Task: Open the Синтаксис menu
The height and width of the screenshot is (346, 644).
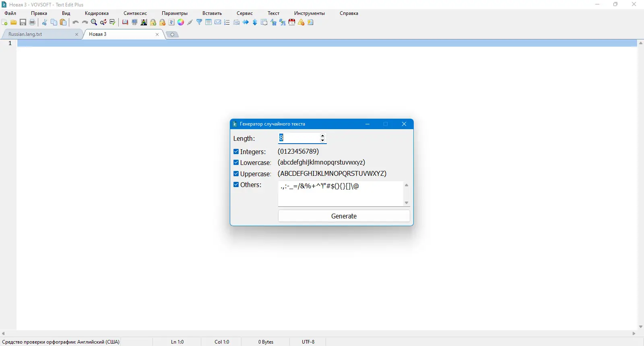Action: click(135, 13)
